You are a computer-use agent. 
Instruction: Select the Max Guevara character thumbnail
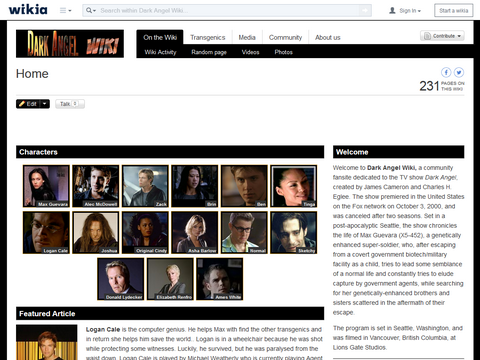[46, 186]
